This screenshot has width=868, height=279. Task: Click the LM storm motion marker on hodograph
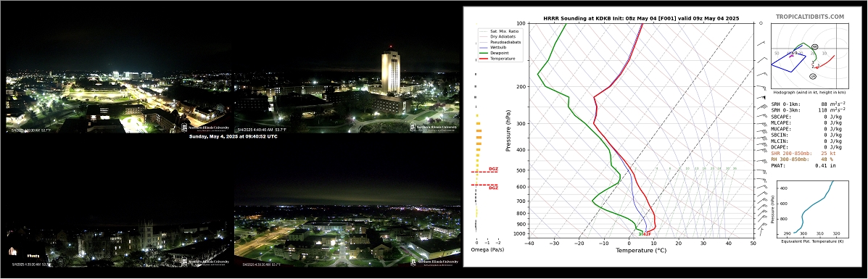(813, 76)
